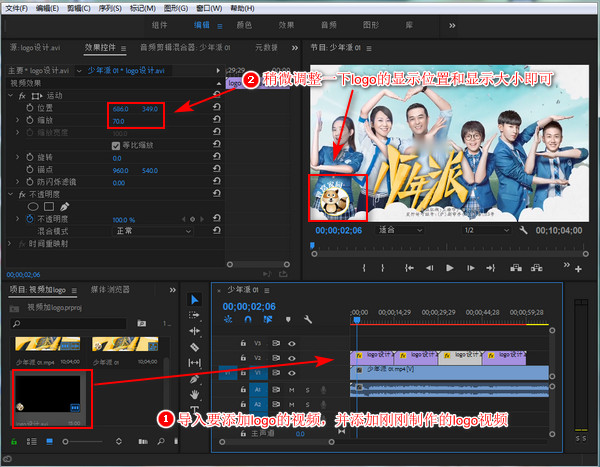Open the program monitor wrench settings
This screenshot has height=467, width=600.
pyautogui.click(x=523, y=230)
